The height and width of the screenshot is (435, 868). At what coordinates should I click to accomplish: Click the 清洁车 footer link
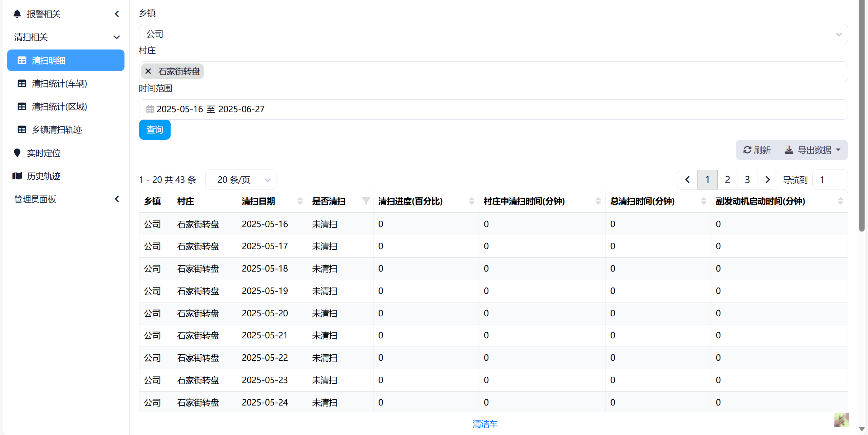485,424
